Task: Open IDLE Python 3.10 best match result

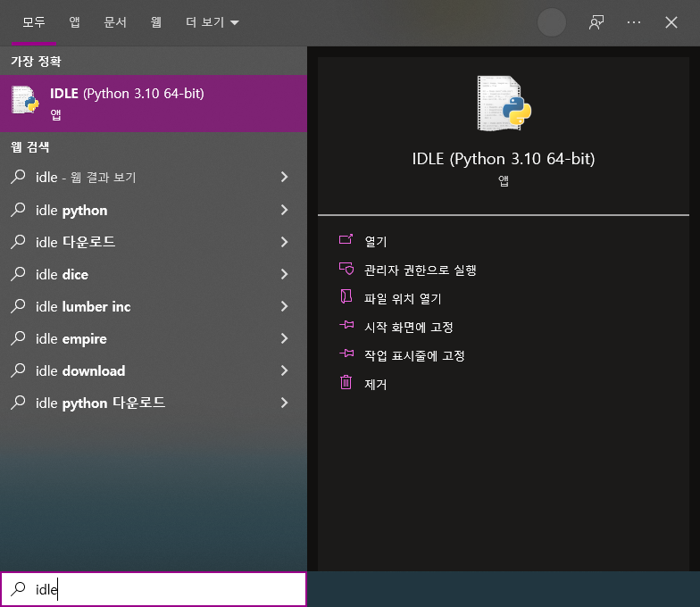Action: pyautogui.click(x=154, y=104)
